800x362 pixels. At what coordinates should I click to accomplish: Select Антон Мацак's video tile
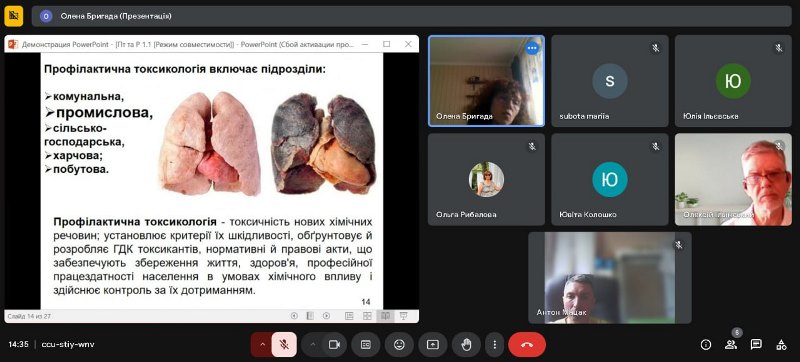point(610,278)
